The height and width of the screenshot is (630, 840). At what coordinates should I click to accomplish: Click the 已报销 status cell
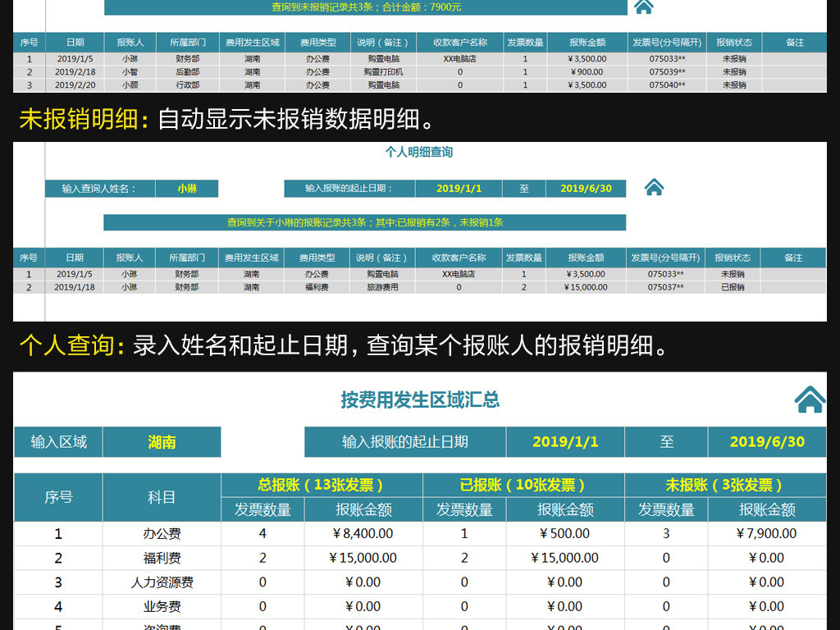(733, 287)
